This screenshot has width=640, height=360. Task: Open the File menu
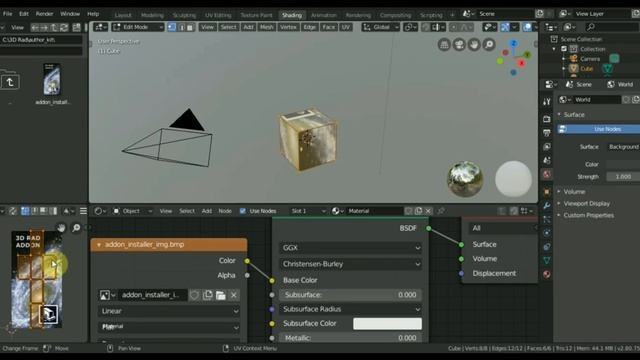point(7,14)
